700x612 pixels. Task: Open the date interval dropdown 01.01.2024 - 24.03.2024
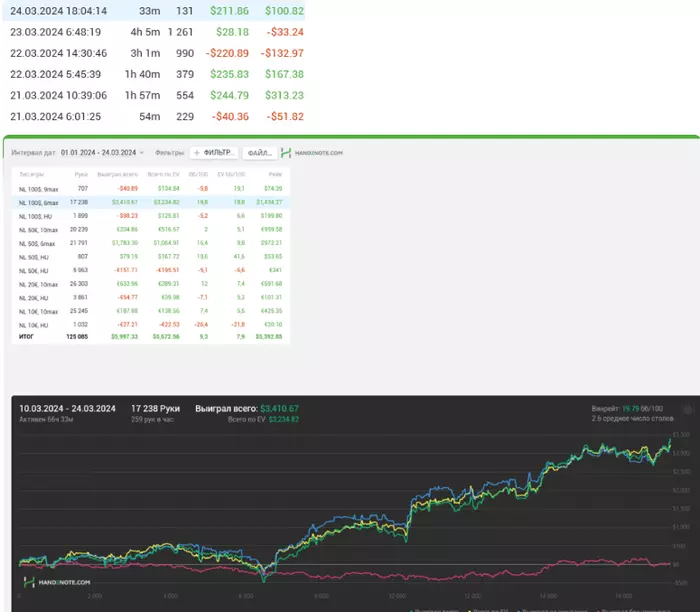click(x=102, y=153)
